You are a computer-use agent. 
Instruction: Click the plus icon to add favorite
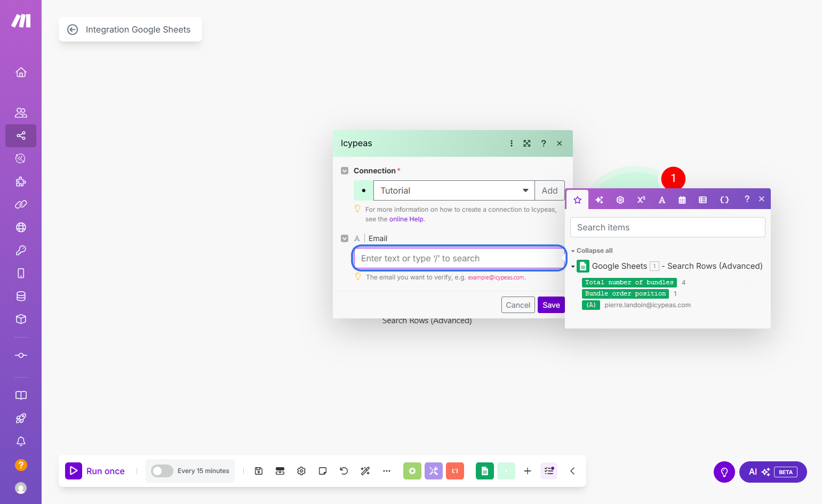point(528,471)
